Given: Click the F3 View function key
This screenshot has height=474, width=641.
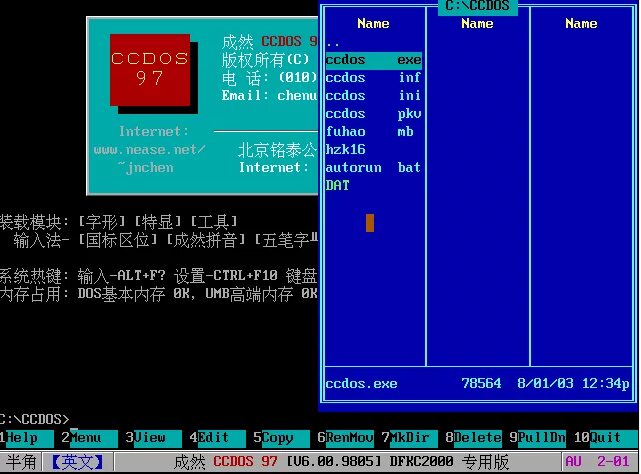Looking at the screenshot, I should click(153, 438).
